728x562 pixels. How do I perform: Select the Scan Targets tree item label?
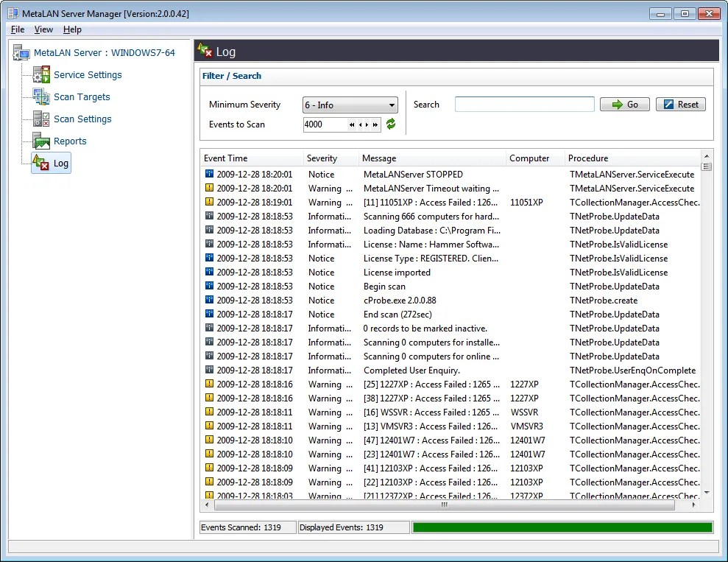(x=82, y=96)
